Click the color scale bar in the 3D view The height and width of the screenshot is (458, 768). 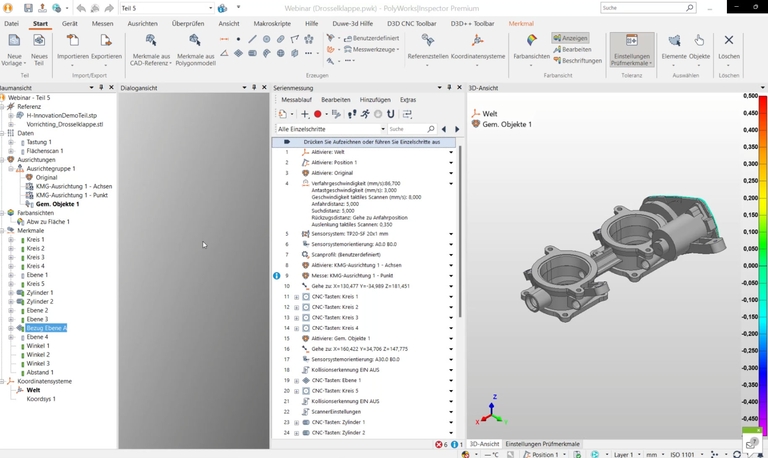[x=763, y=266]
